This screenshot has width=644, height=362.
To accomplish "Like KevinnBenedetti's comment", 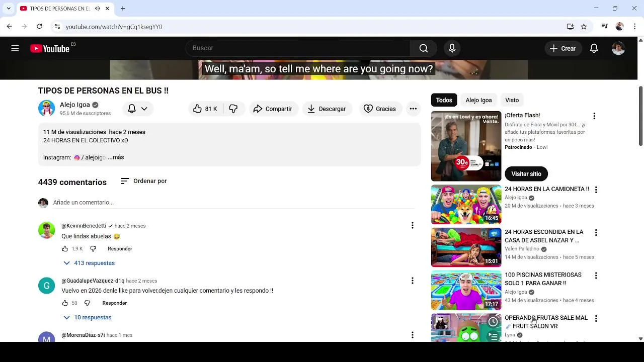I will (65, 249).
